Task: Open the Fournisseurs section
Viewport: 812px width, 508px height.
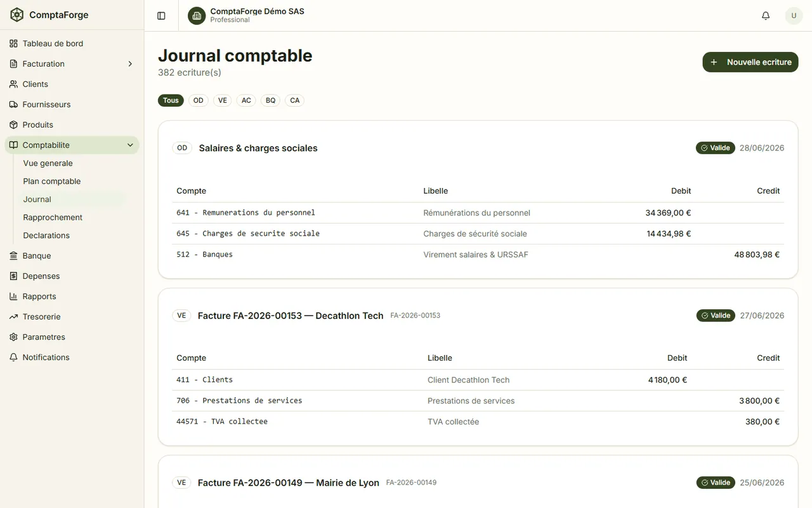Action: coord(72,105)
